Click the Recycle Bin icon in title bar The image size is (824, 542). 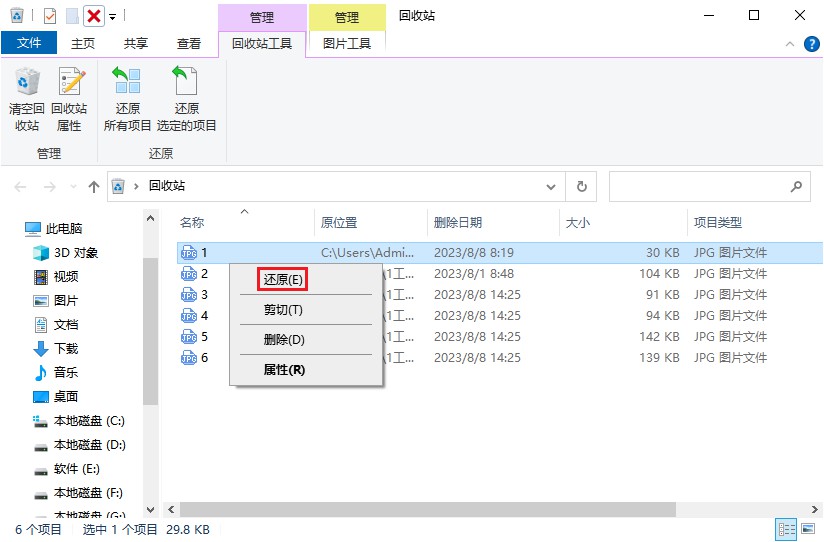(17, 16)
